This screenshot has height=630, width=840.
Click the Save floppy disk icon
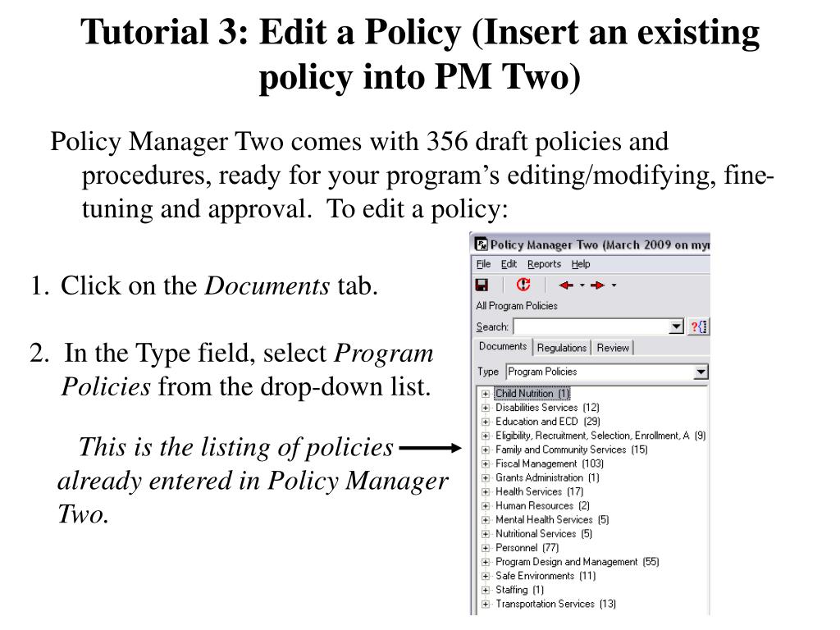point(482,285)
